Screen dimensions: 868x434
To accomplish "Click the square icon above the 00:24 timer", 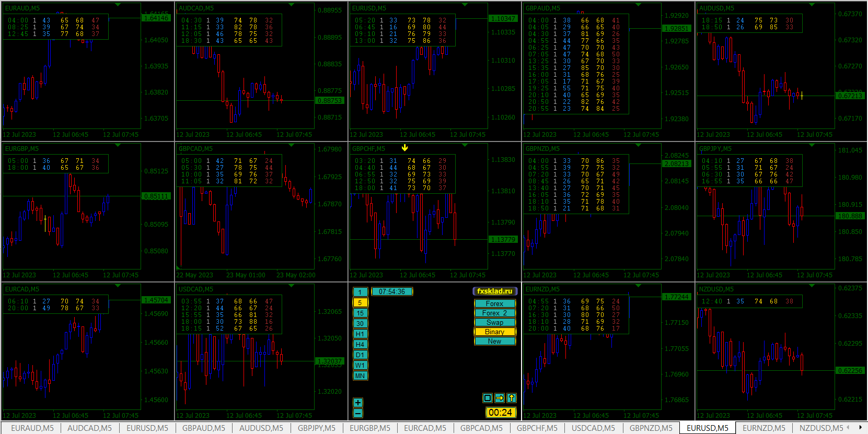I will coord(488,398).
